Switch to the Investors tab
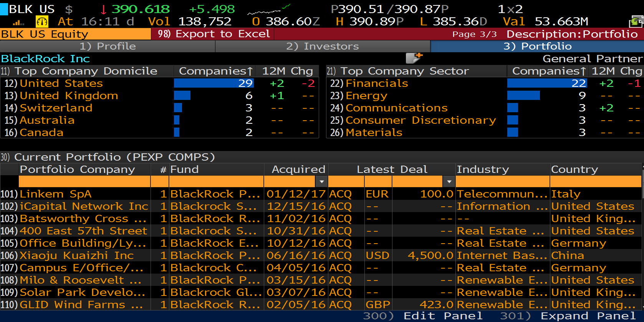644x322 pixels. point(323,46)
